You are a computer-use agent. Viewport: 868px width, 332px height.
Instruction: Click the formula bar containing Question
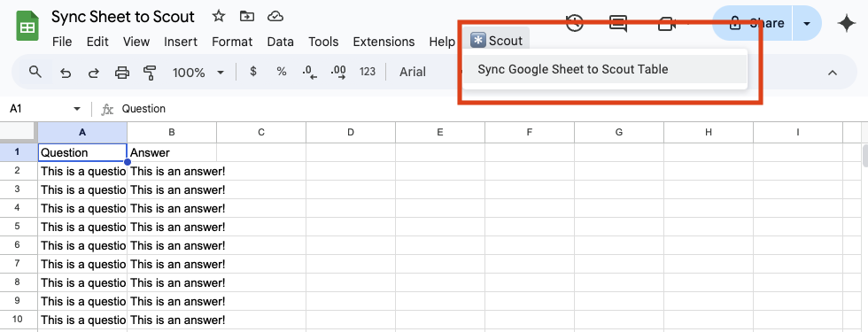coord(477,109)
